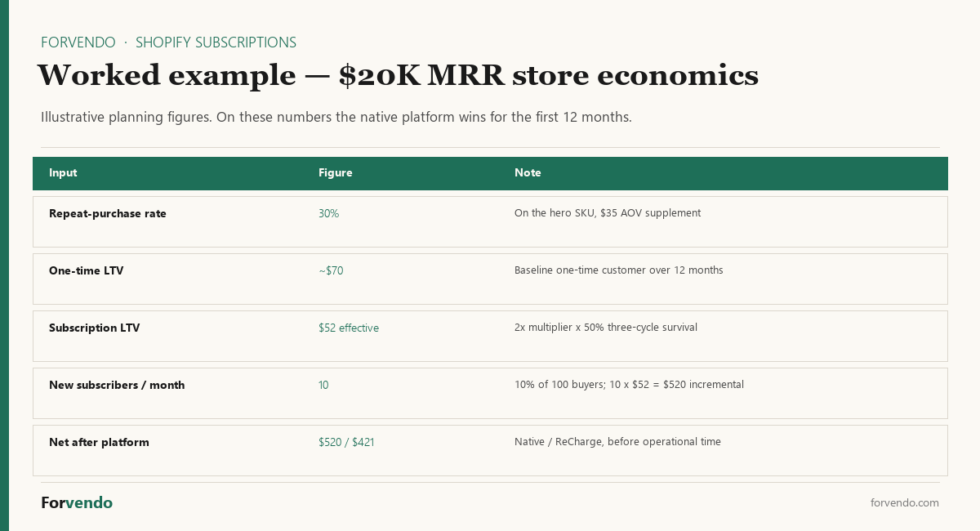Click the 'Note' column header
The width and height of the screenshot is (980, 531).
(528, 173)
